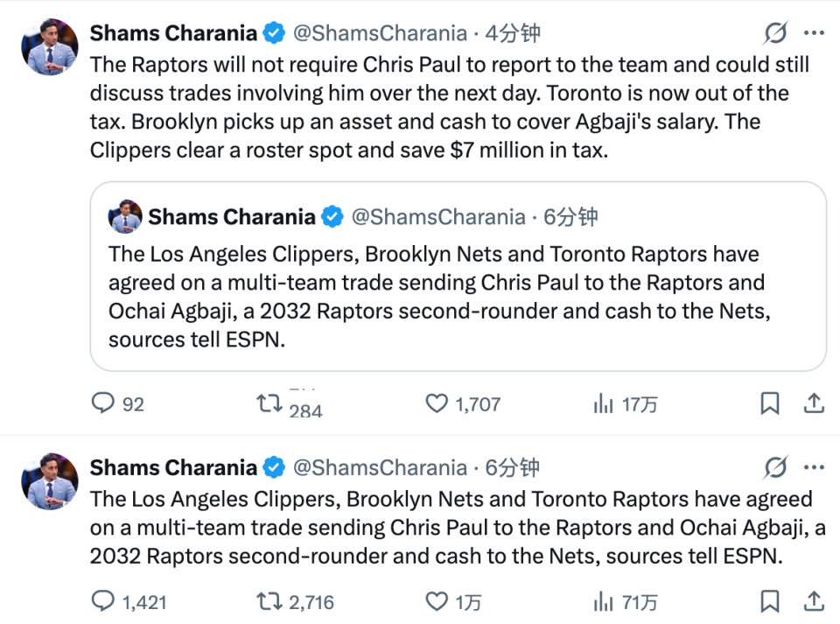View analytics of the tweet with 71万 views
Image resolution: width=840 pixels, height=624 pixels.
(603, 601)
